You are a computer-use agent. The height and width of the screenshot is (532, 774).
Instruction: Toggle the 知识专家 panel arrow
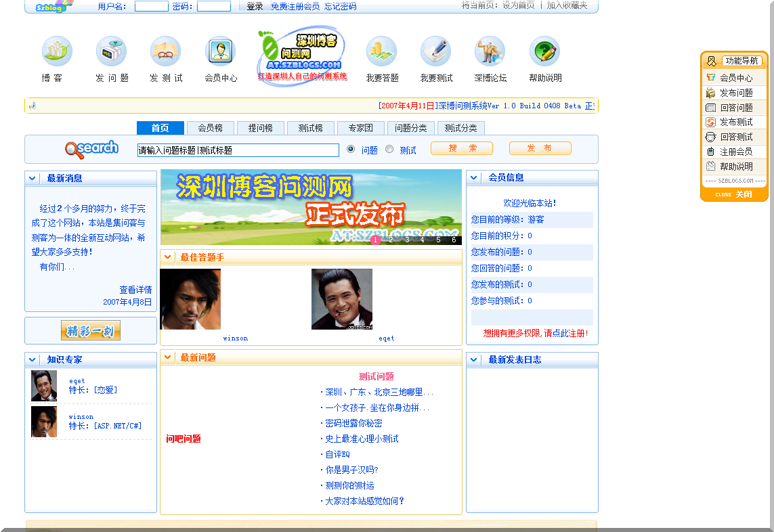[33, 359]
